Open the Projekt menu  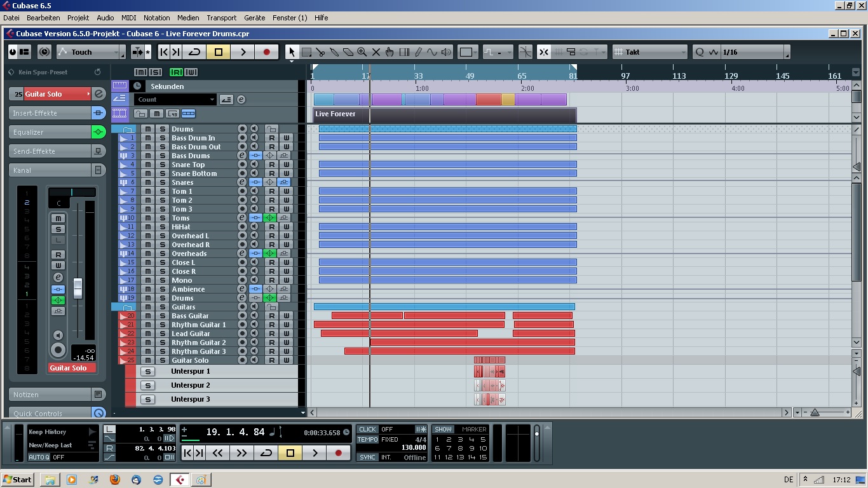coord(78,18)
